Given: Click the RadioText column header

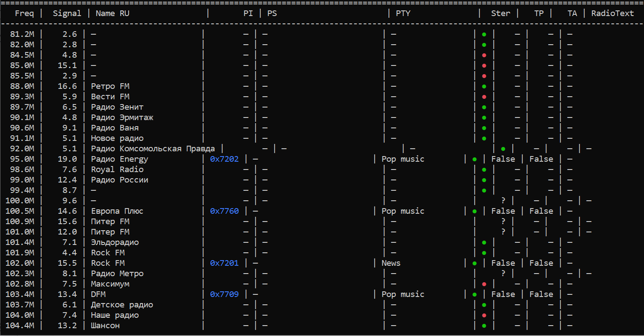Looking at the screenshot, I should click(x=612, y=13).
